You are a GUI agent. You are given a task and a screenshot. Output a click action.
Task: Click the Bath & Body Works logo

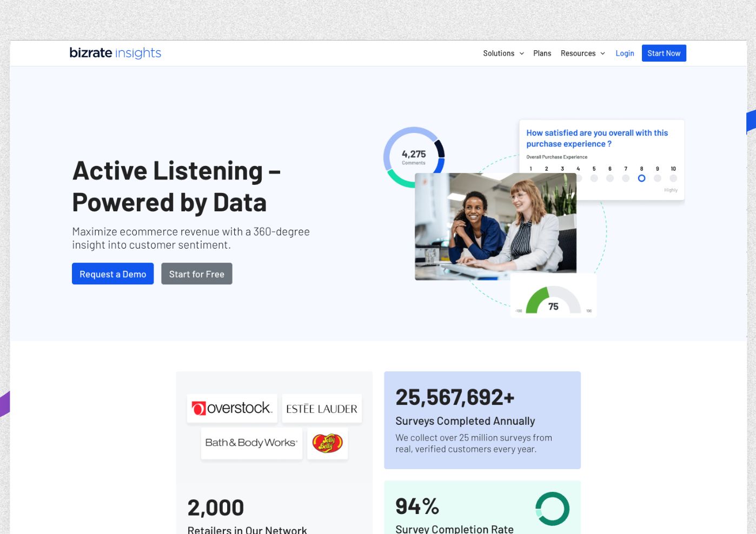click(x=251, y=443)
